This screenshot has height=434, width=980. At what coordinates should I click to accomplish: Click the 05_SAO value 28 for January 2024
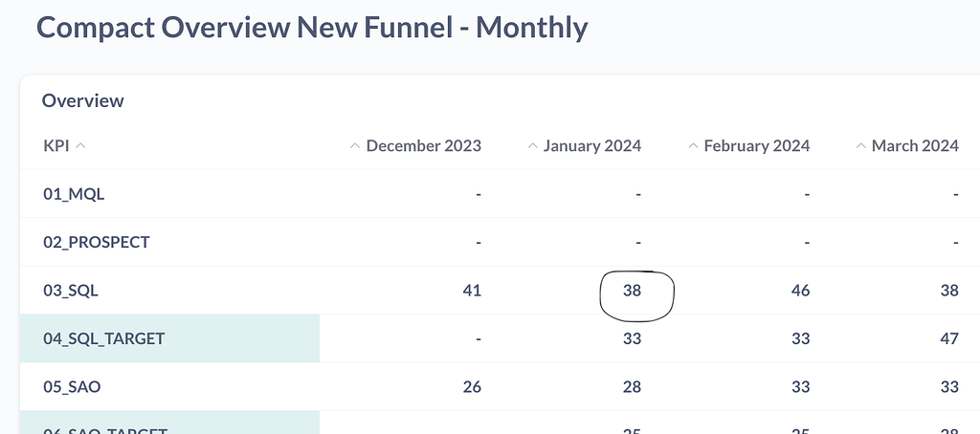(632, 386)
